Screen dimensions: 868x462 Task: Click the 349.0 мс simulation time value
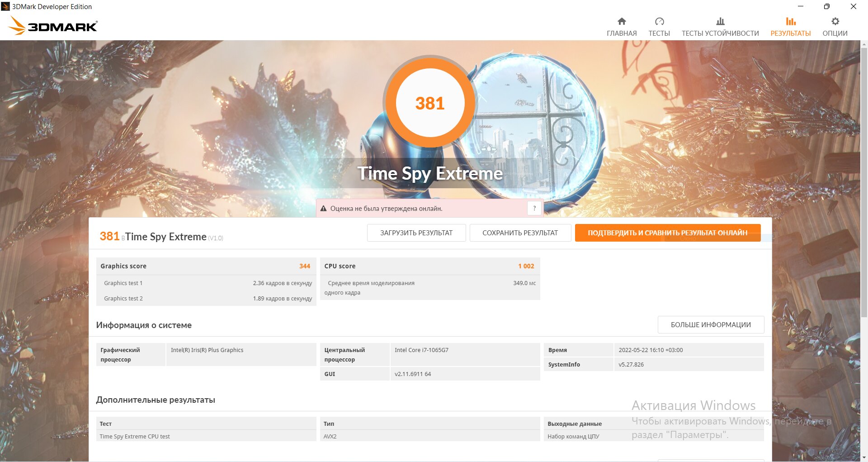coord(524,283)
